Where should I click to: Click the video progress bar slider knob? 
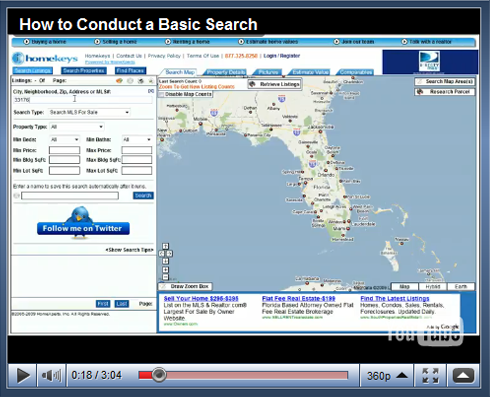(x=159, y=375)
